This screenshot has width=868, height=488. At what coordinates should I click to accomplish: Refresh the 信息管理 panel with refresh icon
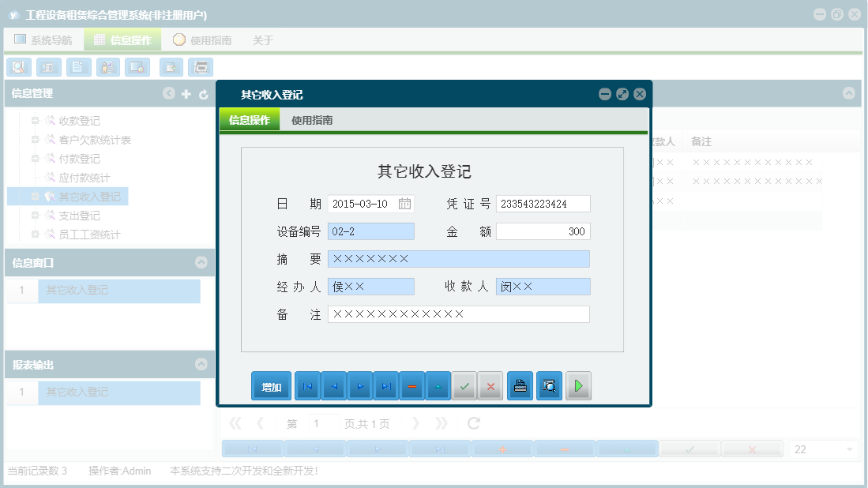tap(203, 93)
